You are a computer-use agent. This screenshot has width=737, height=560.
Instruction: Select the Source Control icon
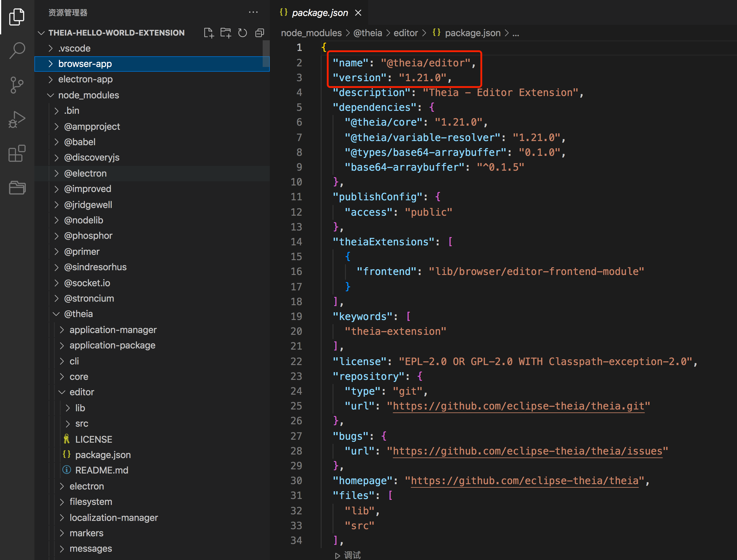[17, 85]
